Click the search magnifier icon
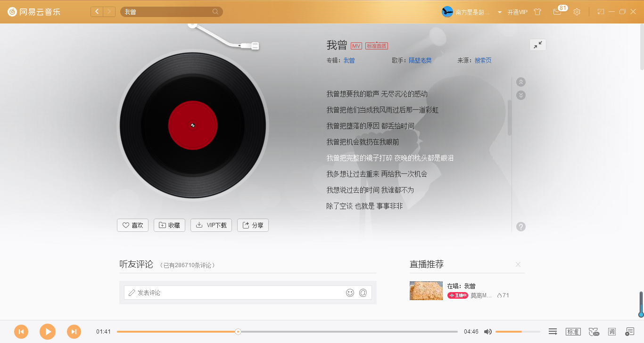 click(215, 12)
